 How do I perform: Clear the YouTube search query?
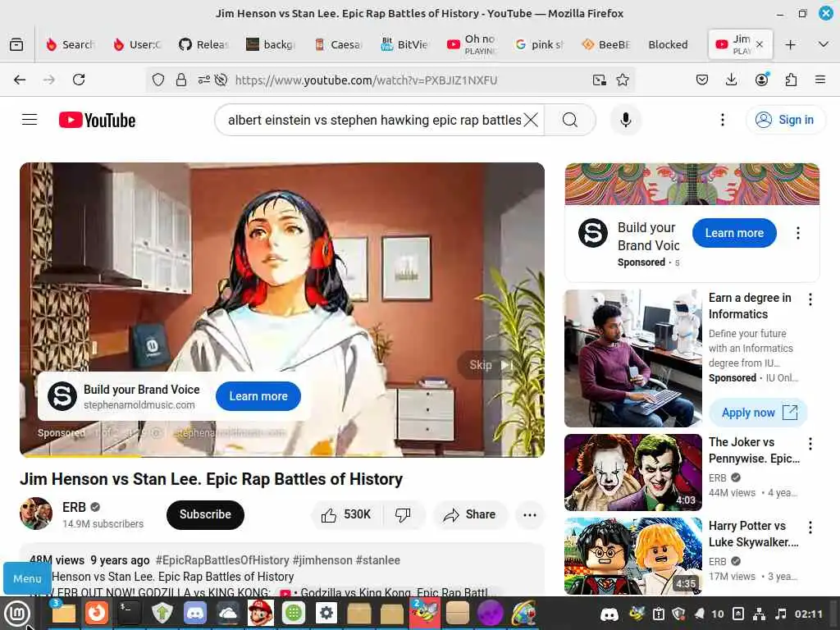click(531, 120)
